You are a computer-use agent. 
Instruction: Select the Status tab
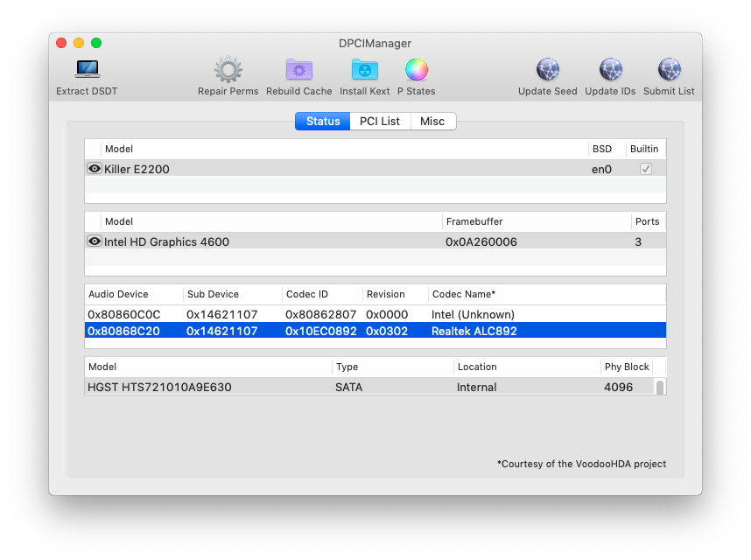point(323,122)
